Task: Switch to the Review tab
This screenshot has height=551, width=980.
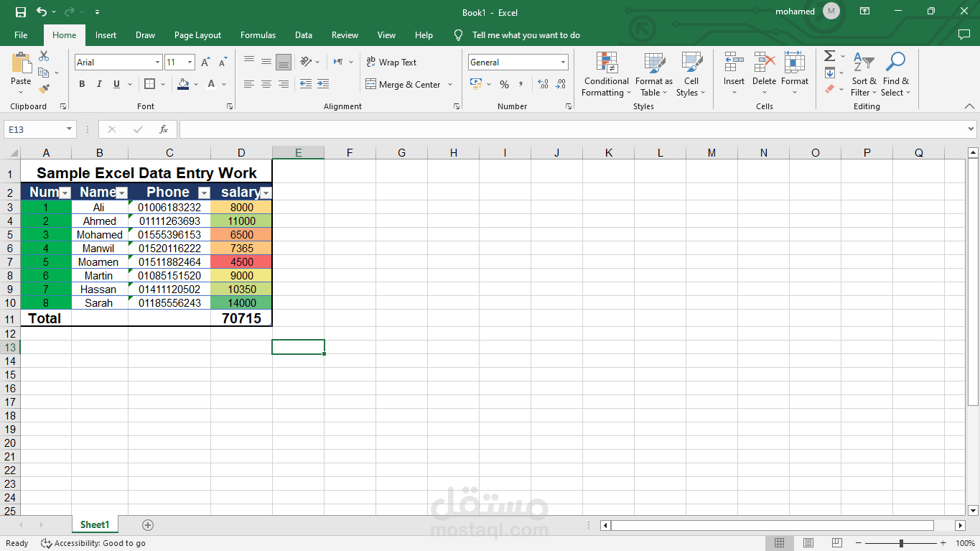Action: (x=345, y=34)
